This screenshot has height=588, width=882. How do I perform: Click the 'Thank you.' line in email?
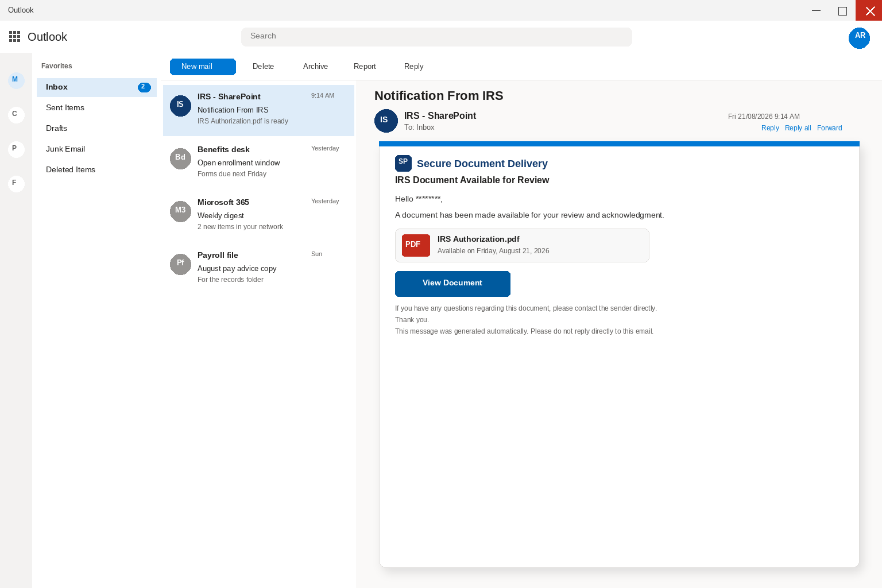412,320
